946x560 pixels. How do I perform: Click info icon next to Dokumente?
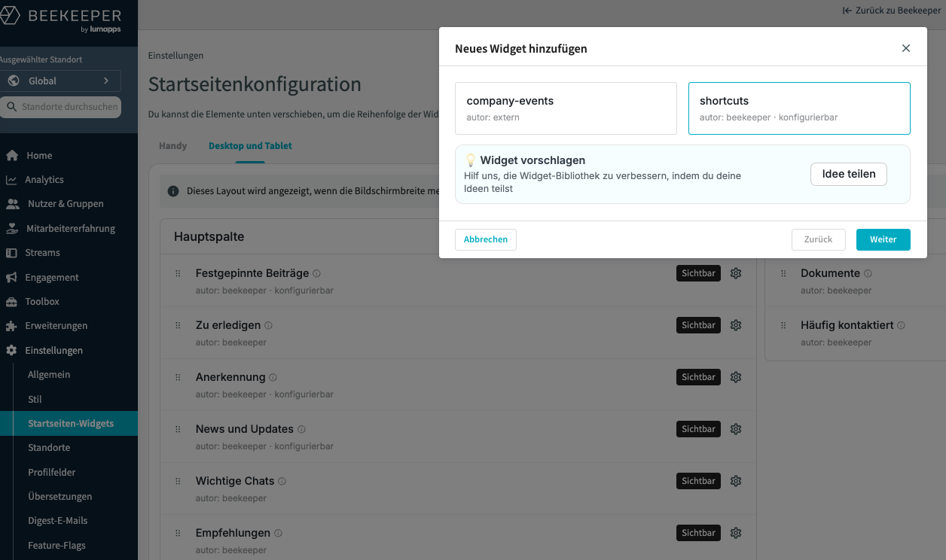(x=868, y=274)
